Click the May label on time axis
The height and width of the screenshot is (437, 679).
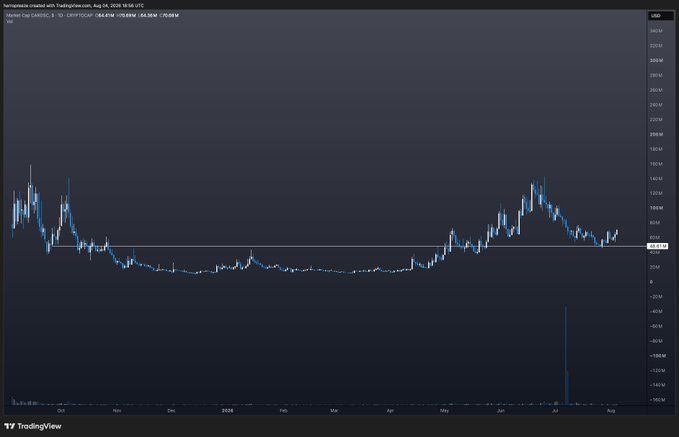(444, 411)
